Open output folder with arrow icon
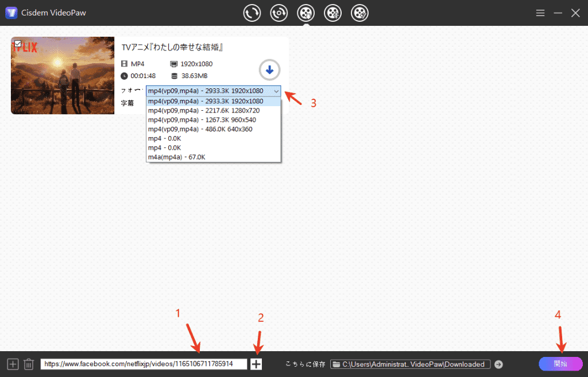Screen dimensions: 588x377 click(498, 364)
